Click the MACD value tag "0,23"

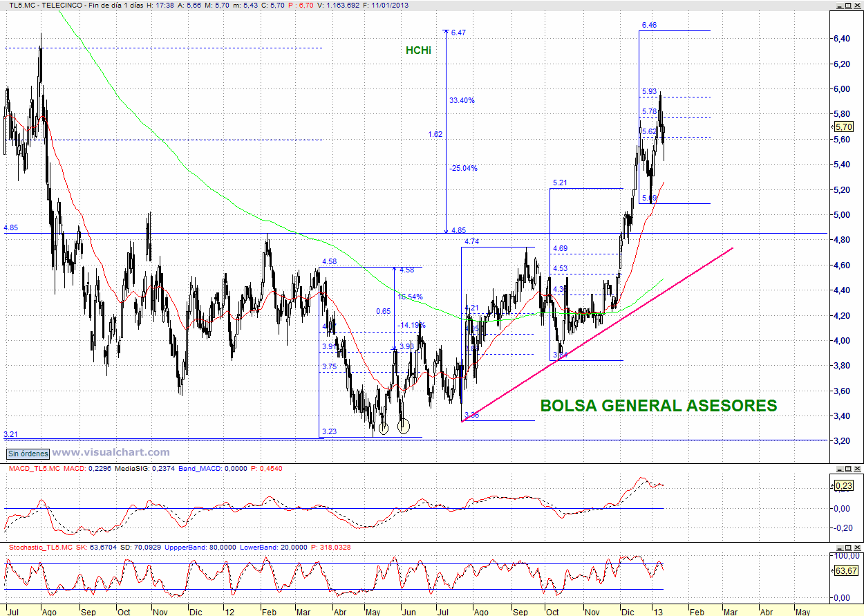click(x=843, y=486)
